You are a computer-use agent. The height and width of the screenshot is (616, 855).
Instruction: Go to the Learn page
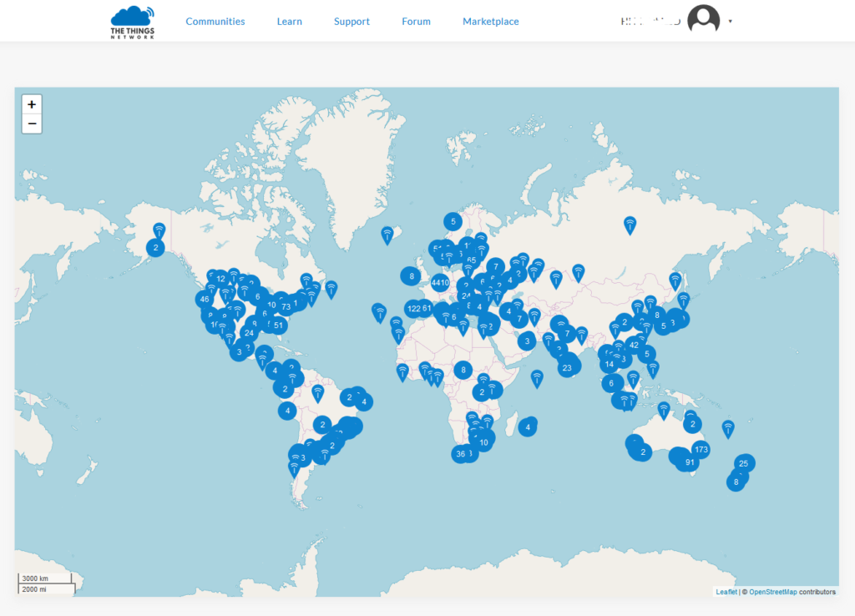point(290,22)
